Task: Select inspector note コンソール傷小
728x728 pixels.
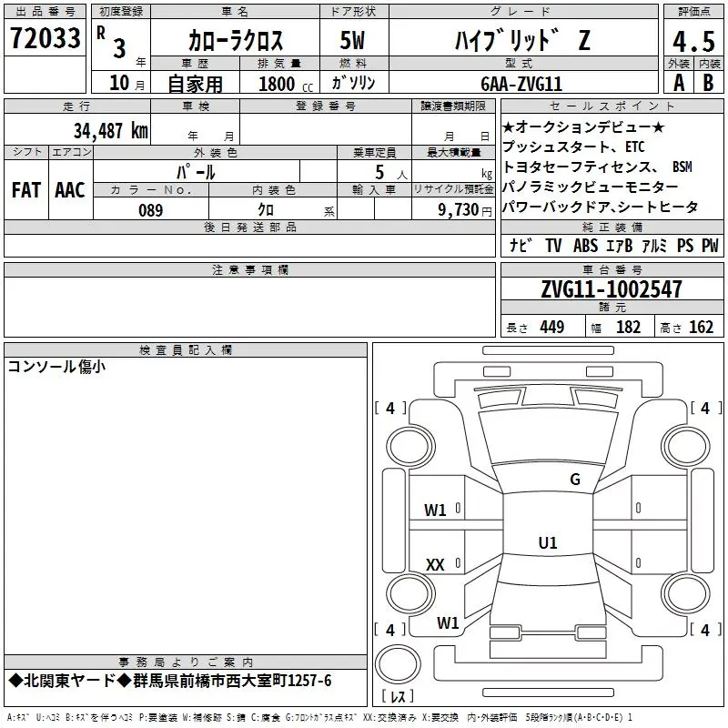Action: click(x=56, y=367)
